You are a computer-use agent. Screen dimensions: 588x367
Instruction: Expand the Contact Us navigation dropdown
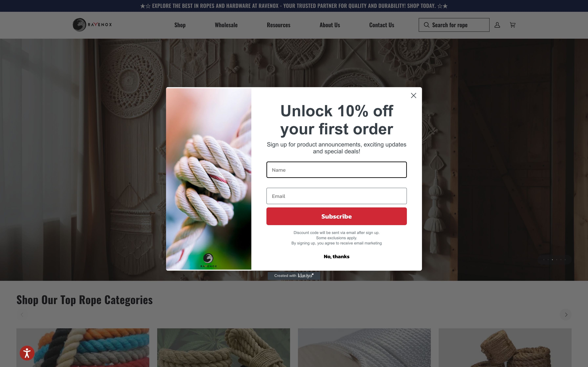click(381, 25)
